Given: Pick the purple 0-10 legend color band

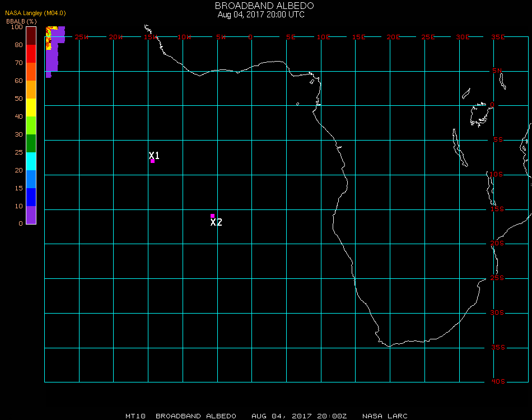Looking at the screenshot, I should 31,215.
